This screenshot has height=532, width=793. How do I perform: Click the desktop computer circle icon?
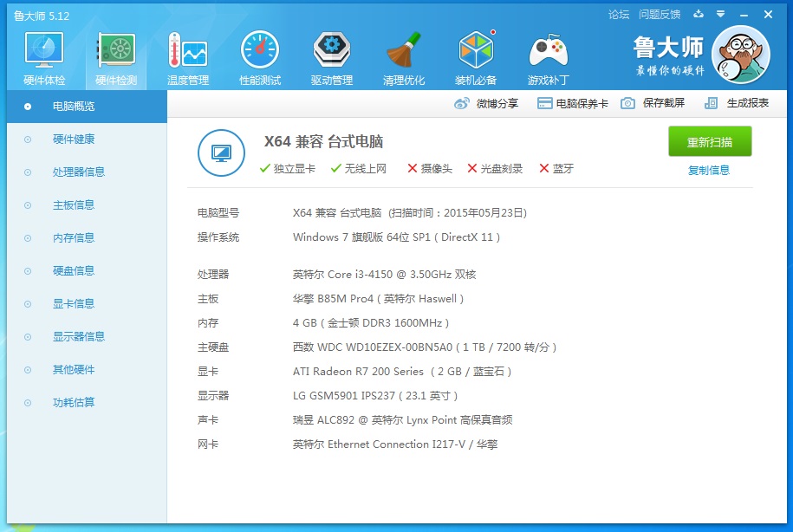(222, 152)
